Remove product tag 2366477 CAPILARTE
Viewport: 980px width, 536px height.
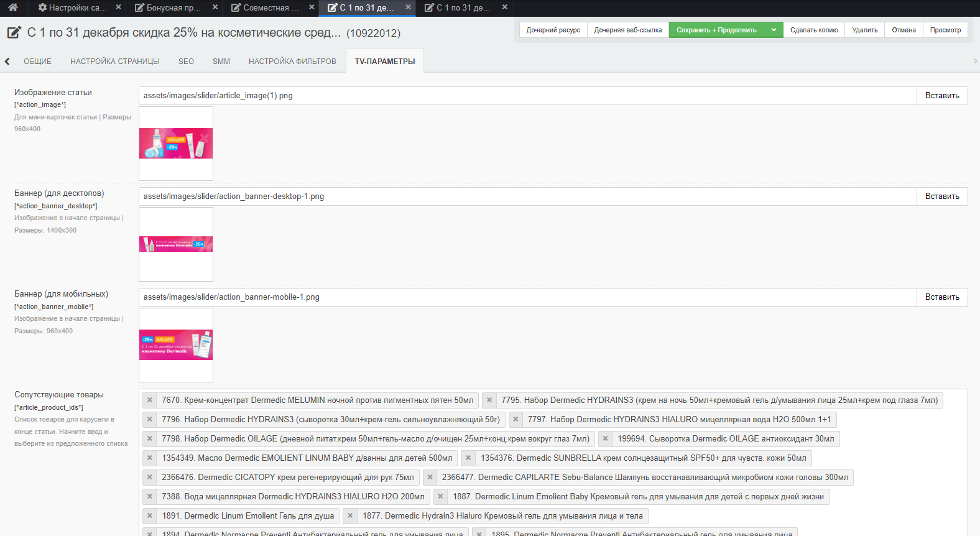click(x=430, y=478)
